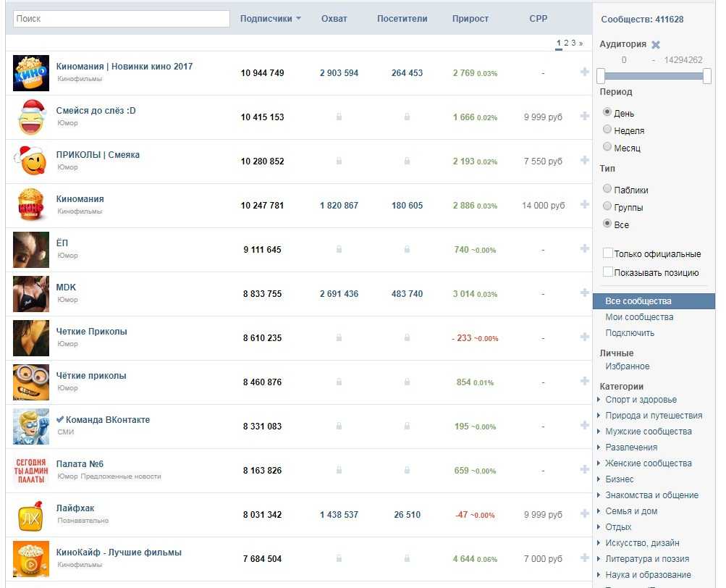Tick the Показывать позицию checkbox
Screen dimensions: 726x588
click(608, 273)
